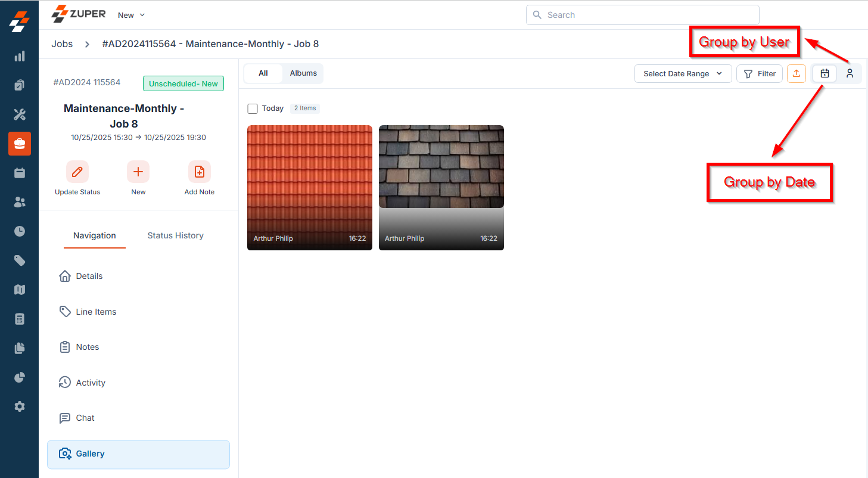Open the dashboard bar chart icon
Image resolution: width=868 pixels, height=478 pixels.
(x=20, y=57)
